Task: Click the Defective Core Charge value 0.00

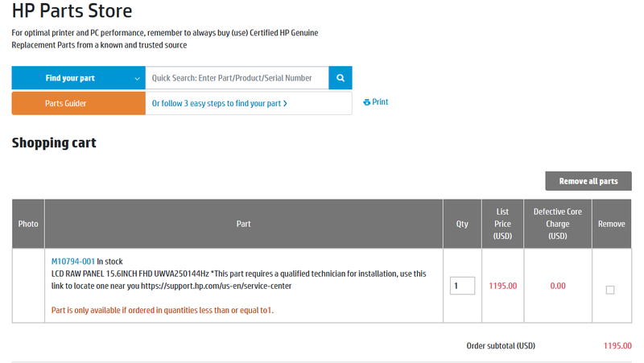Action: 558,286
